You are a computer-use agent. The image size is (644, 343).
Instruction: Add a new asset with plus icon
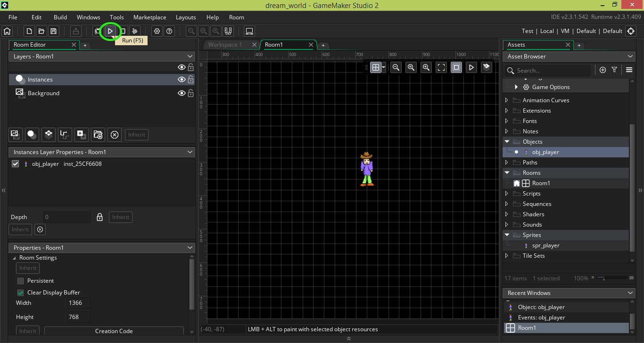click(603, 70)
